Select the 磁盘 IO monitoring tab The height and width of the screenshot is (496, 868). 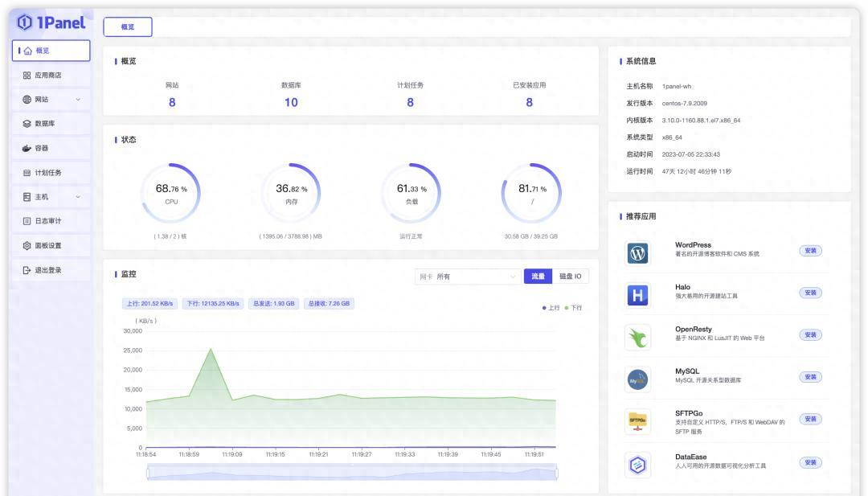(x=570, y=277)
